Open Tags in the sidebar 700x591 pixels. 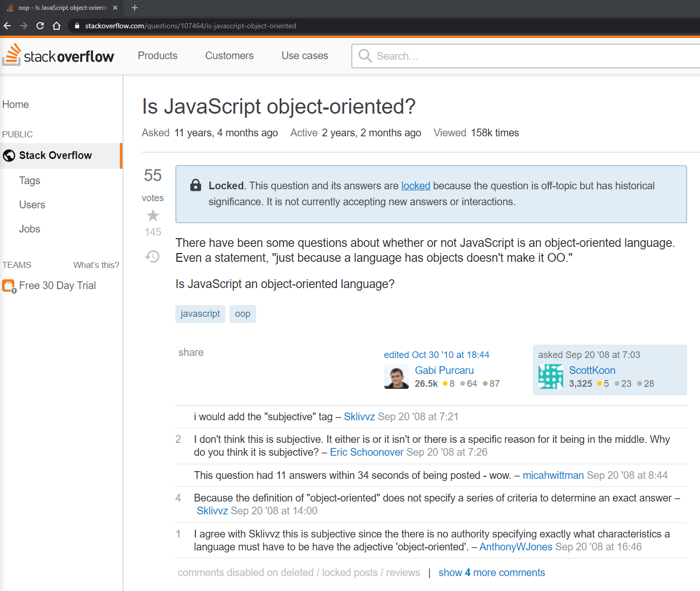(x=30, y=181)
